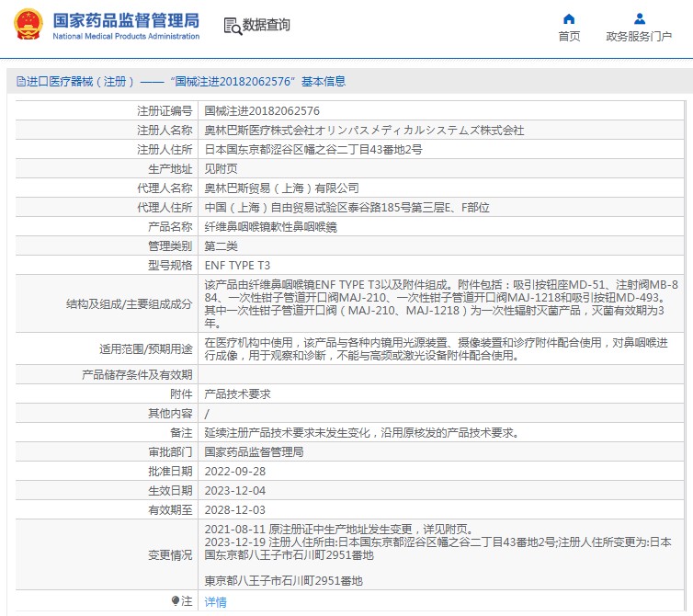
Task: Click the 批准日期 row label
Action: tap(170, 472)
